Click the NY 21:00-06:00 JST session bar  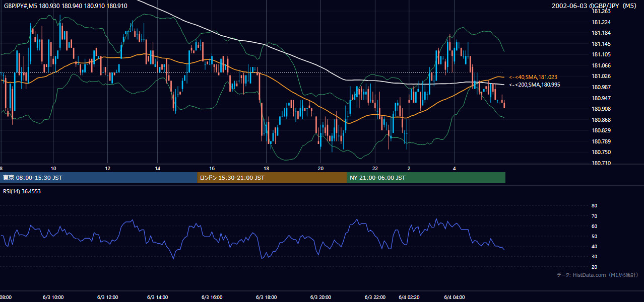[x=426, y=178]
